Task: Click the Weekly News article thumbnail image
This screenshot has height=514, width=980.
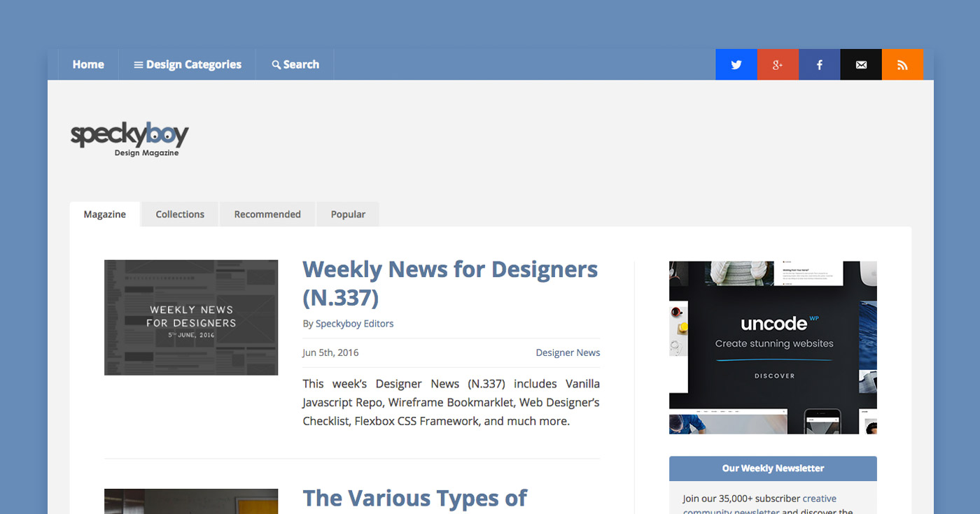Action: point(190,317)
